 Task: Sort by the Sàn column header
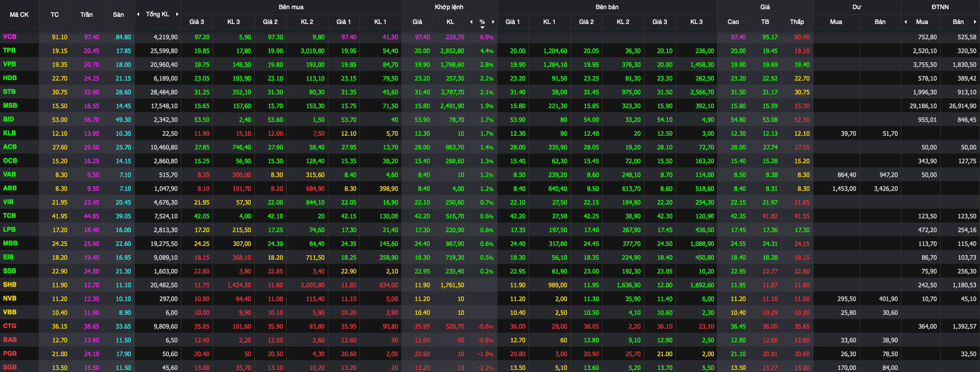tap(118, 15)
